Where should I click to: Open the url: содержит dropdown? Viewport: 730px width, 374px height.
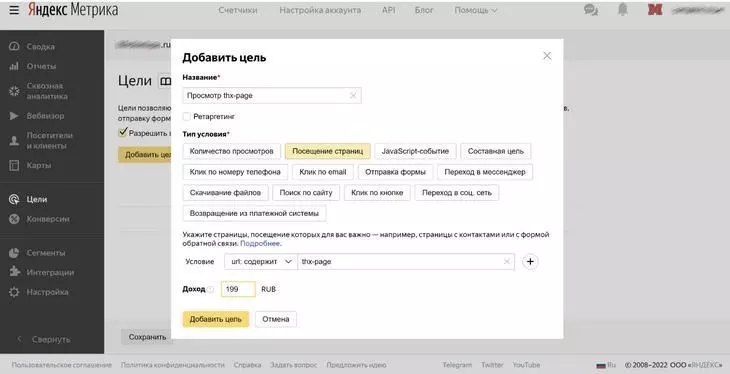pyautogui.click(x=261, y=262)
